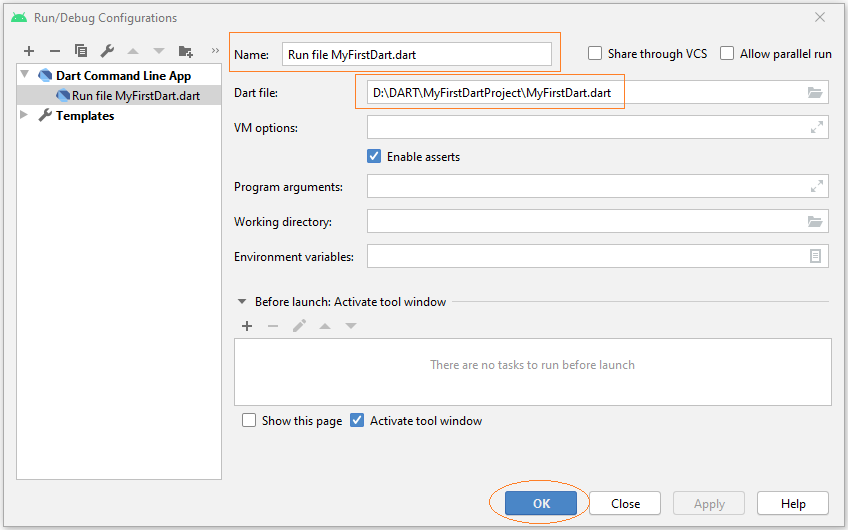This screenshot has width=848, height=530.
Task: Copy configuration using duplicate icon
Action: click(x=81, y=51)
